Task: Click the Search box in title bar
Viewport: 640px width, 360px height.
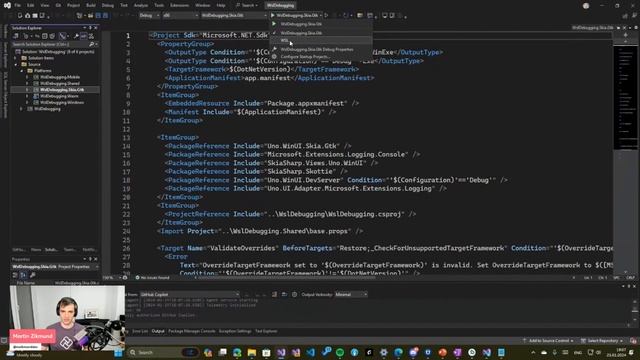Action: (247, 5)
